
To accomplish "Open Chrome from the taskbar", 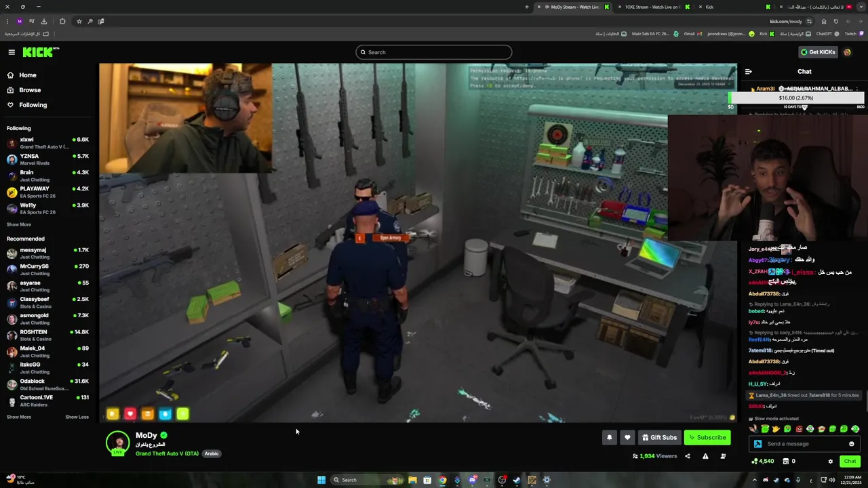I will point(442,480).
